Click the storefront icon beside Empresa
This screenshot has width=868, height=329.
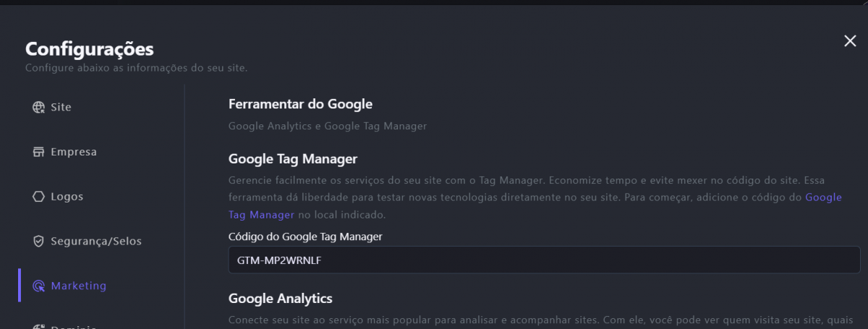(39, 152)
